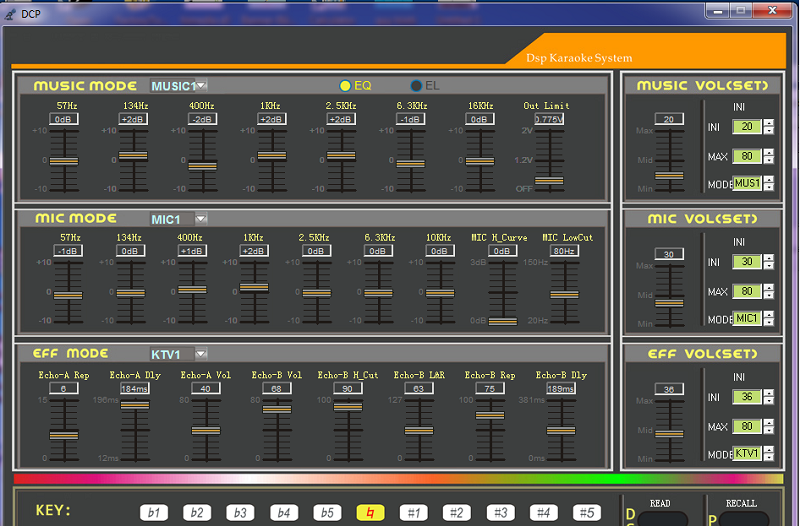Click the 57Hz music EQ slider handle

tap(64, 161)
